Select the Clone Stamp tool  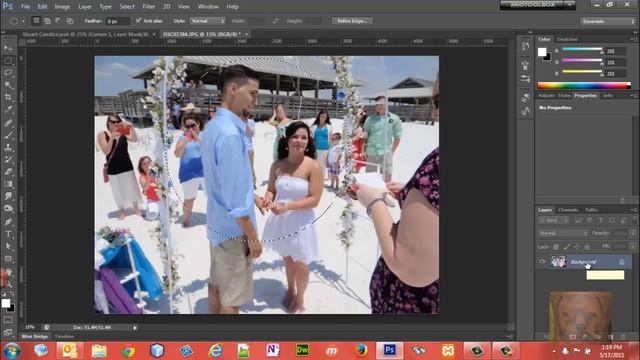(x=8, y=147)
